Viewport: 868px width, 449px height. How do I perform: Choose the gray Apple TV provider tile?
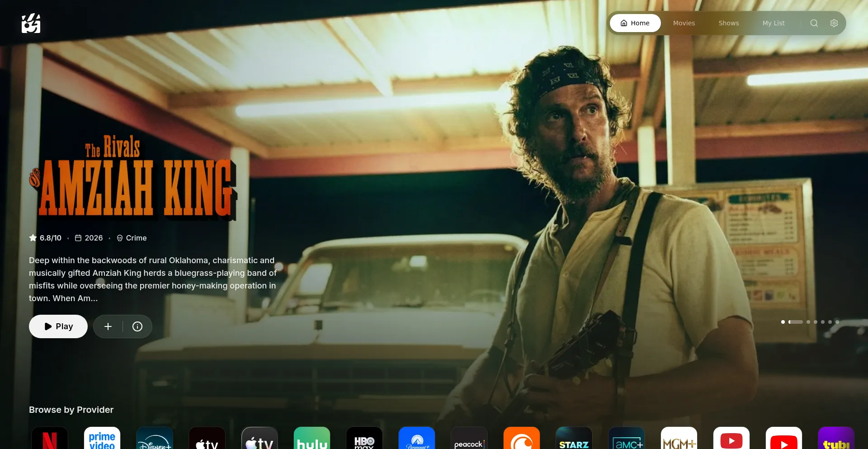click(259, 438)
